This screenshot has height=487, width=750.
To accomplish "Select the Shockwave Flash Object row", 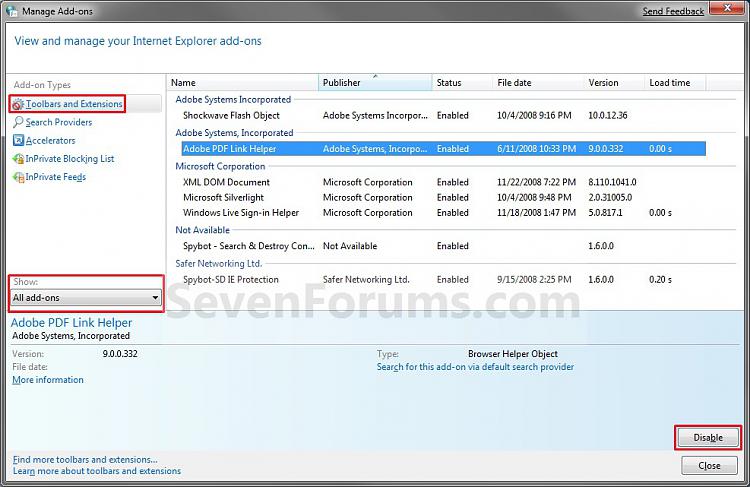I will pyautogui.click(x=443, y=115).
